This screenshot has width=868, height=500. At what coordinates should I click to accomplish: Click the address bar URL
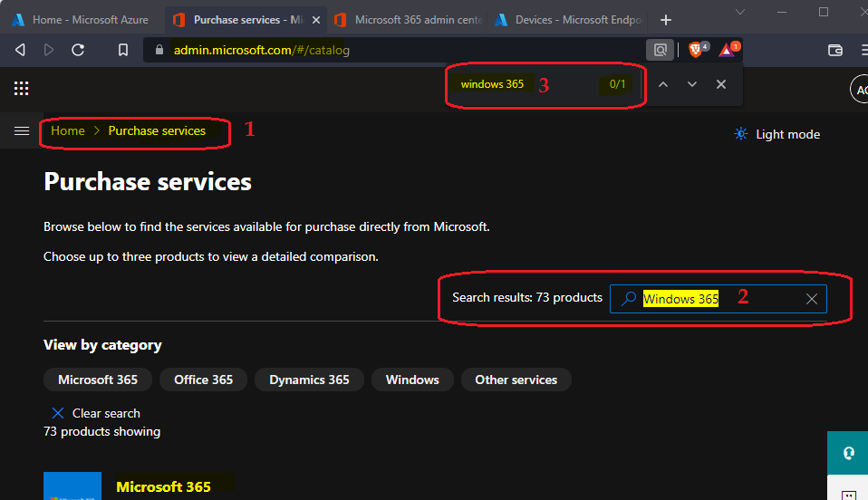261,50
